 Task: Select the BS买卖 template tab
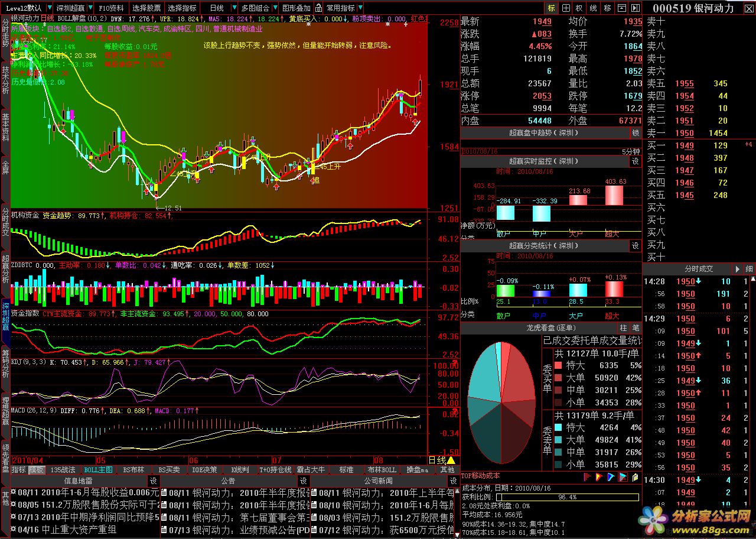click(168, 470)
